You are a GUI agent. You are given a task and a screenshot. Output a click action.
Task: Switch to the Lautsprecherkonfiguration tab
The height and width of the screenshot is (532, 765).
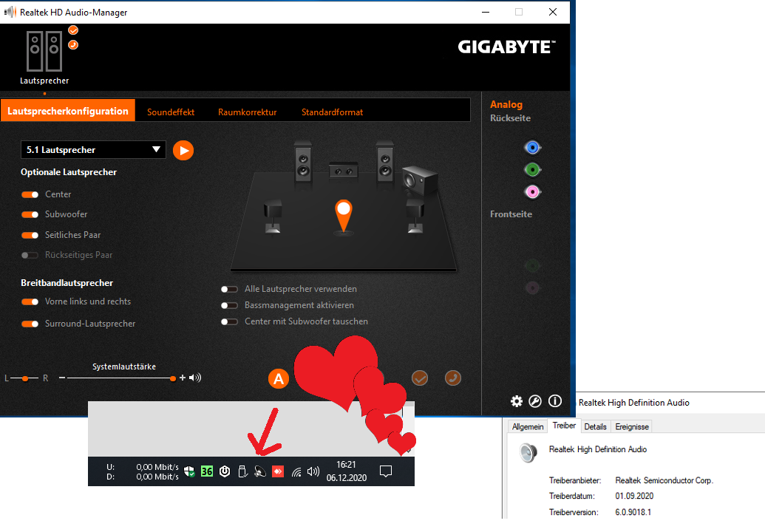pos(68,111)
